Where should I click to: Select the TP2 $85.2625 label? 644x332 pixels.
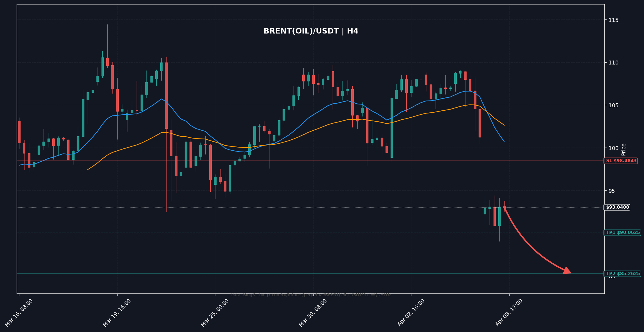(x=622, y=274)
